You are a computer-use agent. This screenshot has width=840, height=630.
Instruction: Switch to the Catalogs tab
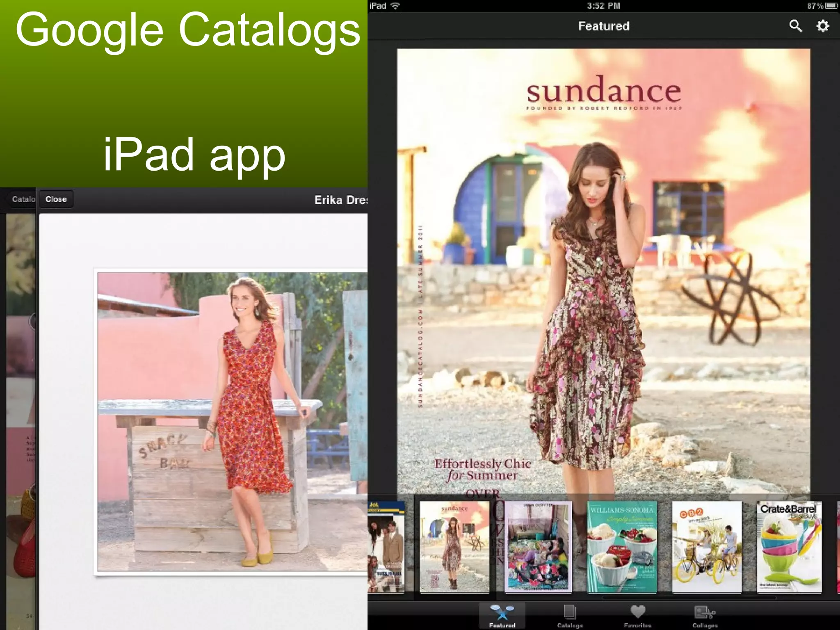click(x=570, y=616)
